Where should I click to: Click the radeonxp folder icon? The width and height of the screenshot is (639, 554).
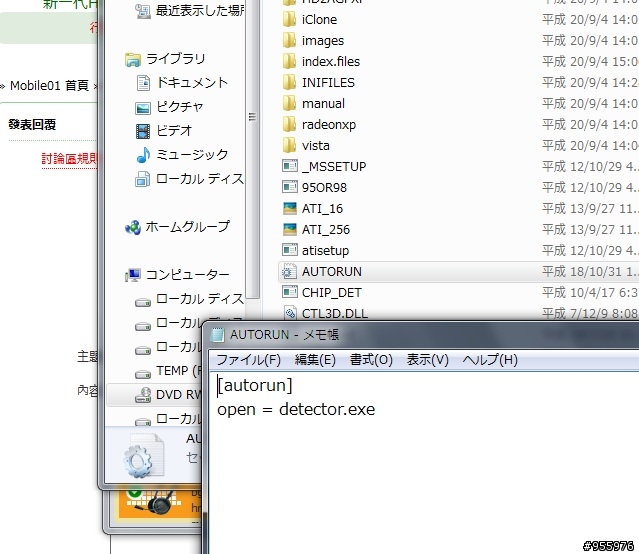289,124
